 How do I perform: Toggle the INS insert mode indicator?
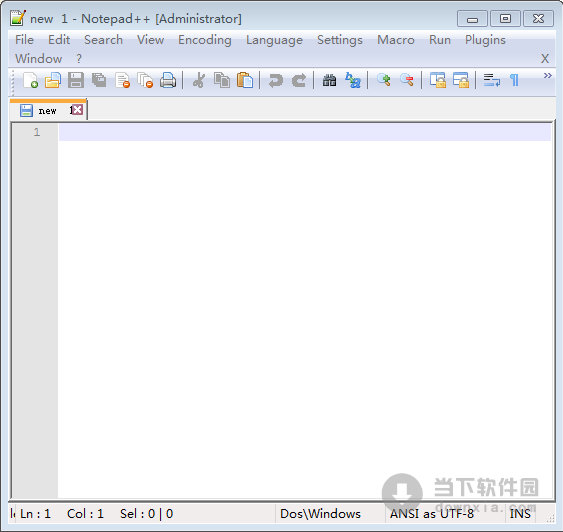520,514
